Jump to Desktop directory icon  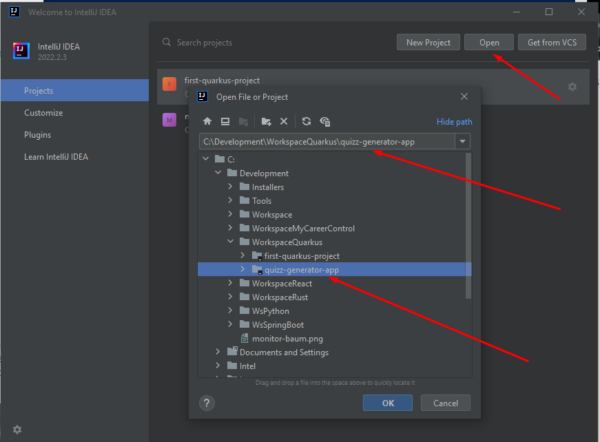pos(225,121)
